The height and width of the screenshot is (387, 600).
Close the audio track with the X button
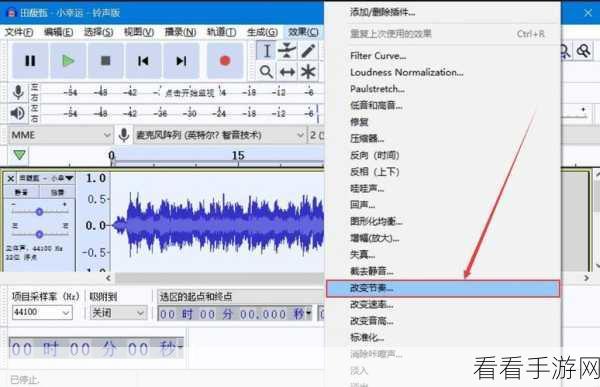(11, 178)
